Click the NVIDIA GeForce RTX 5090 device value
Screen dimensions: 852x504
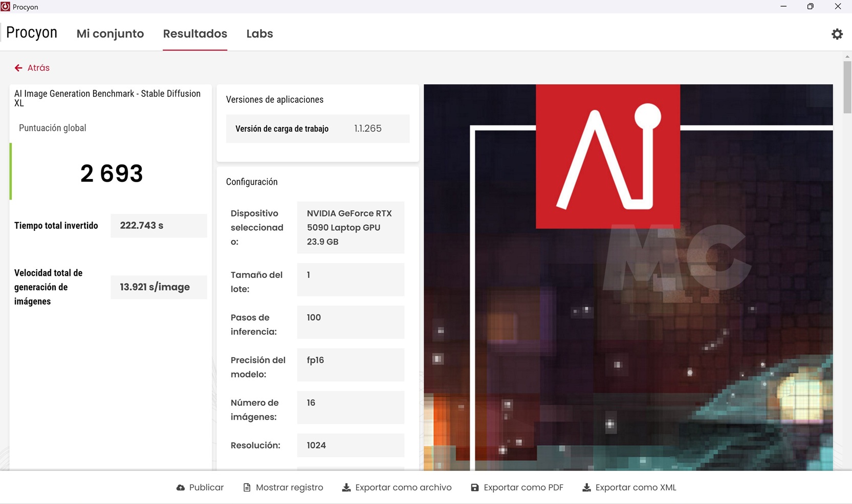349,228
